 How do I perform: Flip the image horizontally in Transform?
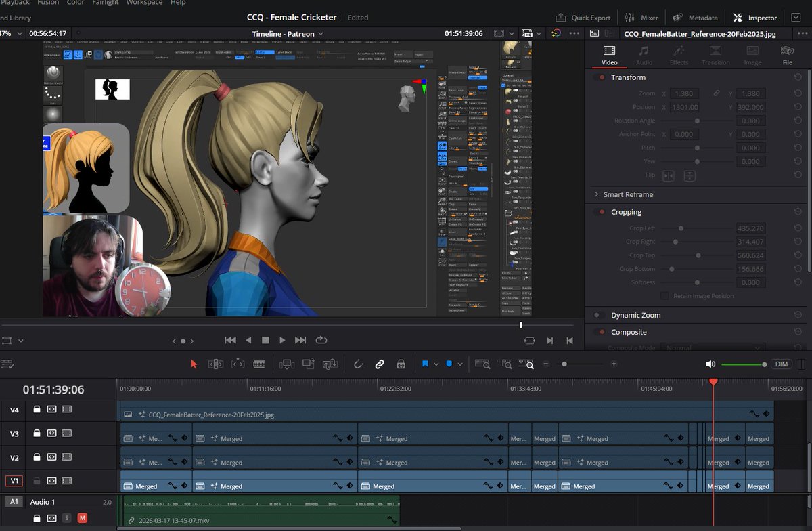(669, 176)
